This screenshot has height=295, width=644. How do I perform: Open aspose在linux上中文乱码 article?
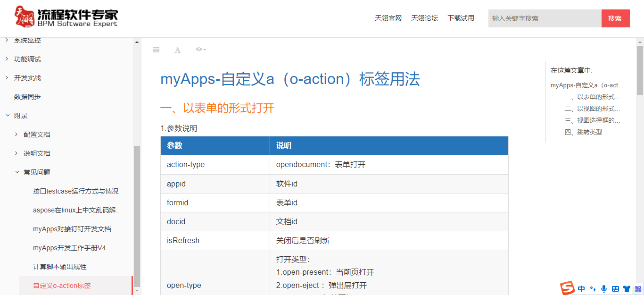point(77,210)
